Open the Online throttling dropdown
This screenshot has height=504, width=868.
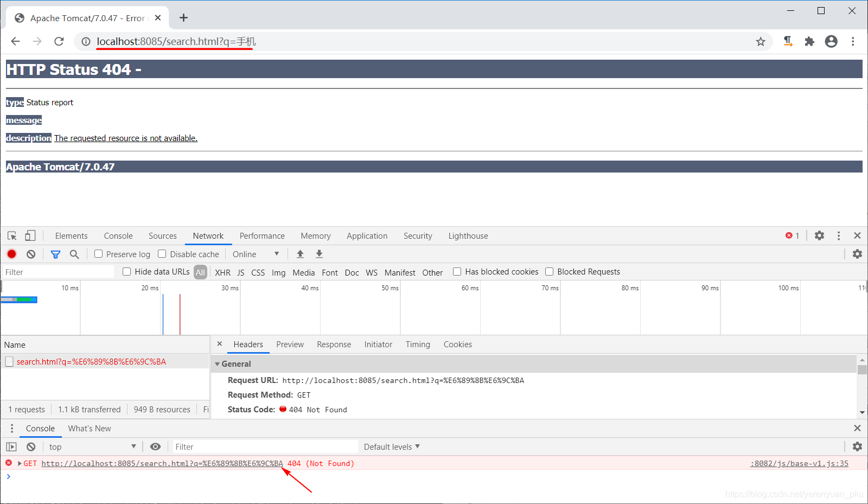click(x=256, y=254)
